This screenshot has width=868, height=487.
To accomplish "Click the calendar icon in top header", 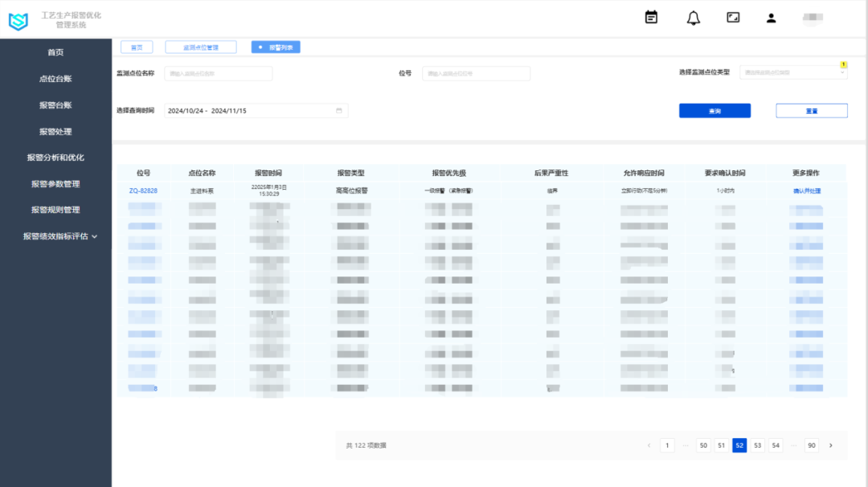I will point(651,18).
